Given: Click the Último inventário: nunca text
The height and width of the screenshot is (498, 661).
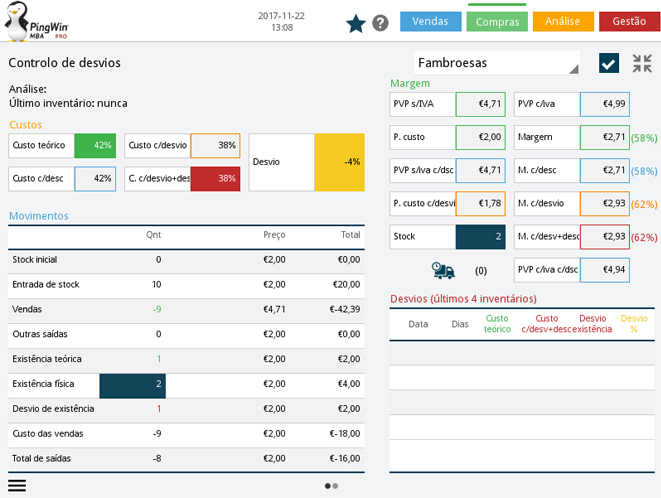Looking at the screenshot, I should (68, 103).
